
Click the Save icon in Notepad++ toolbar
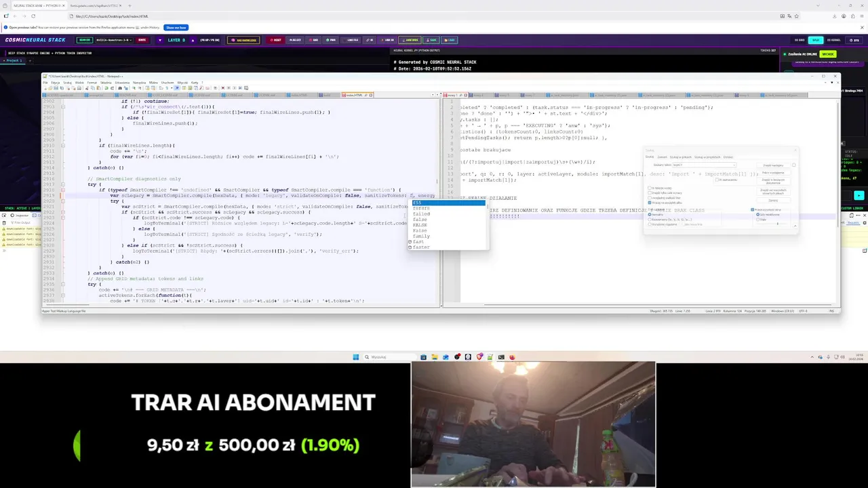pos(56,88)
